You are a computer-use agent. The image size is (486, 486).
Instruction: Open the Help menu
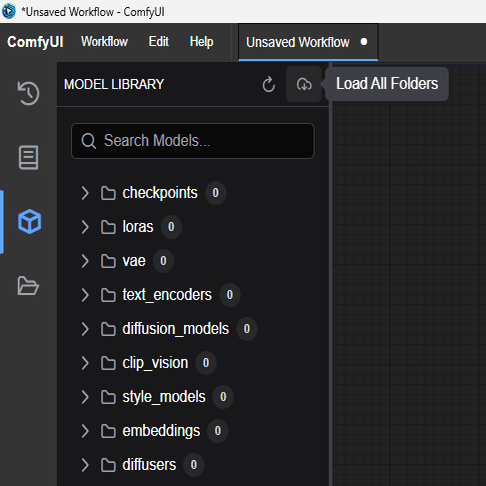pyautogui.click(x=201, y=42)
